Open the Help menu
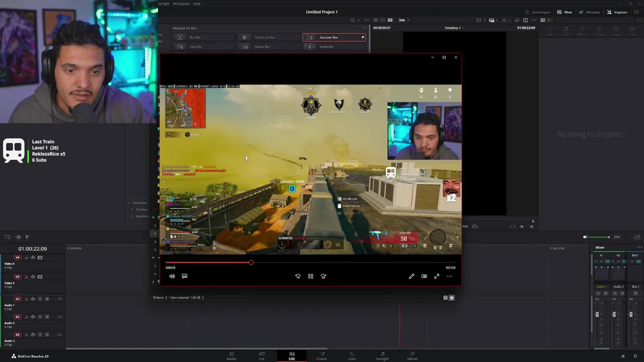This screenshot has height=362, width=644. click(197, 4)
